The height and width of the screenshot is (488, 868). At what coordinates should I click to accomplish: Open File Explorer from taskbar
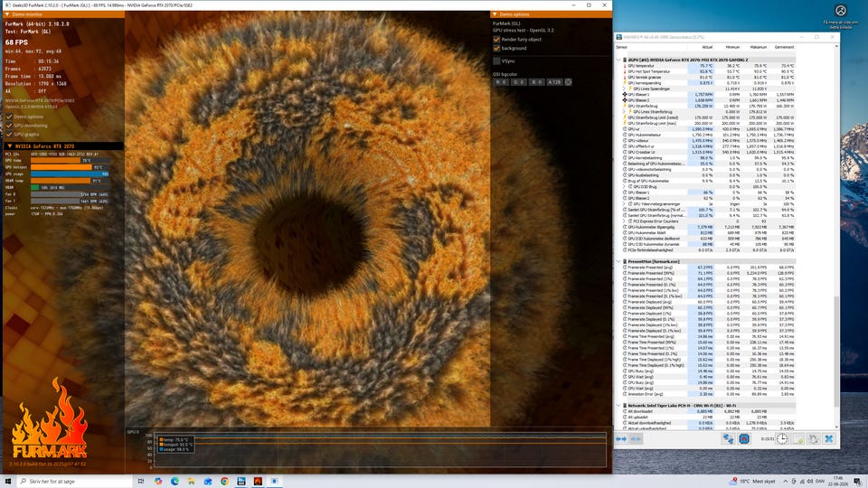[x=192, y=482]
